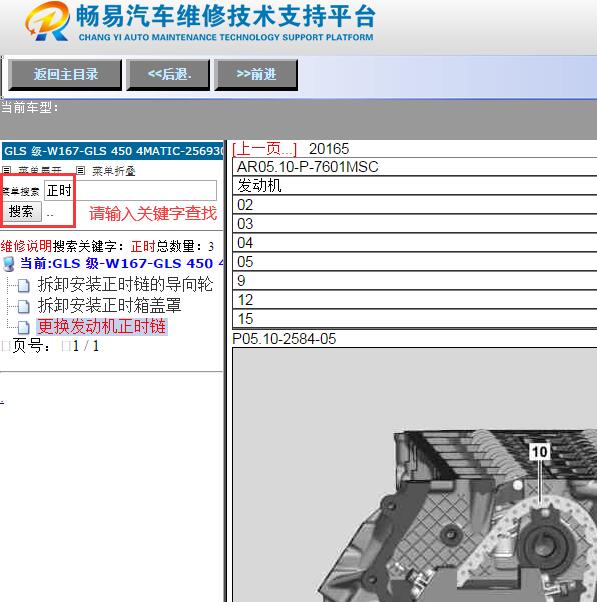Viewport: 597px width, 602px height.
Task: Select the GLS 级-W167-GLS 450 4MATIC header bar
Action: [x=112, y=151]
